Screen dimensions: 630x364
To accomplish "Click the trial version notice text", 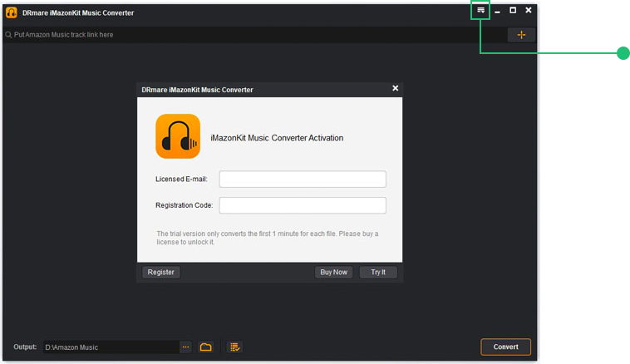I will click(267, 238).
